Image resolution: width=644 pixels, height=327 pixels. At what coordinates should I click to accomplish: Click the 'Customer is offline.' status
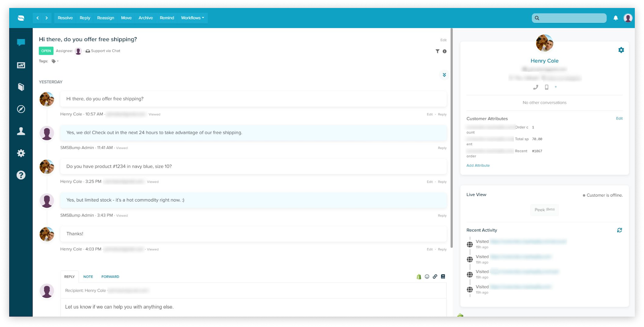(x=605, y=195)
